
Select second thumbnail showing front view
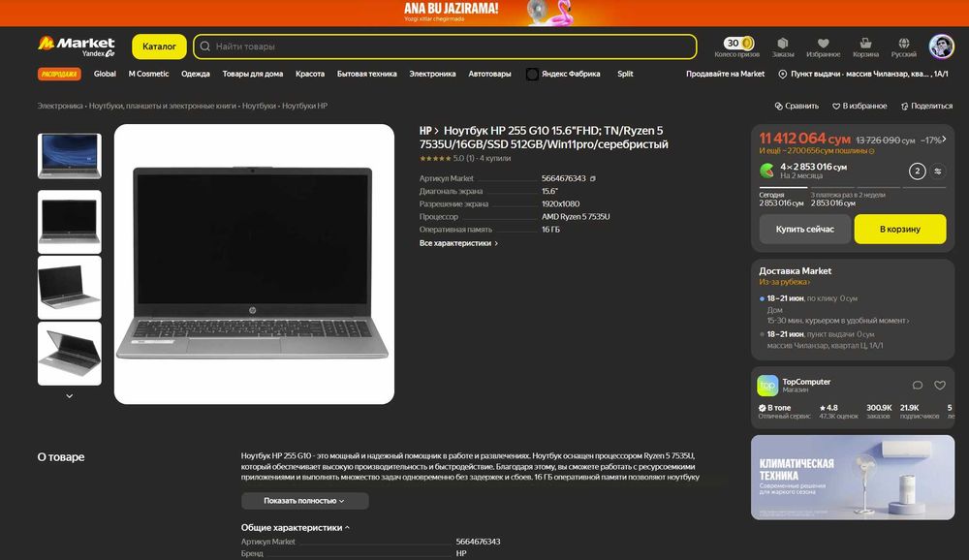tap(69, 222)
